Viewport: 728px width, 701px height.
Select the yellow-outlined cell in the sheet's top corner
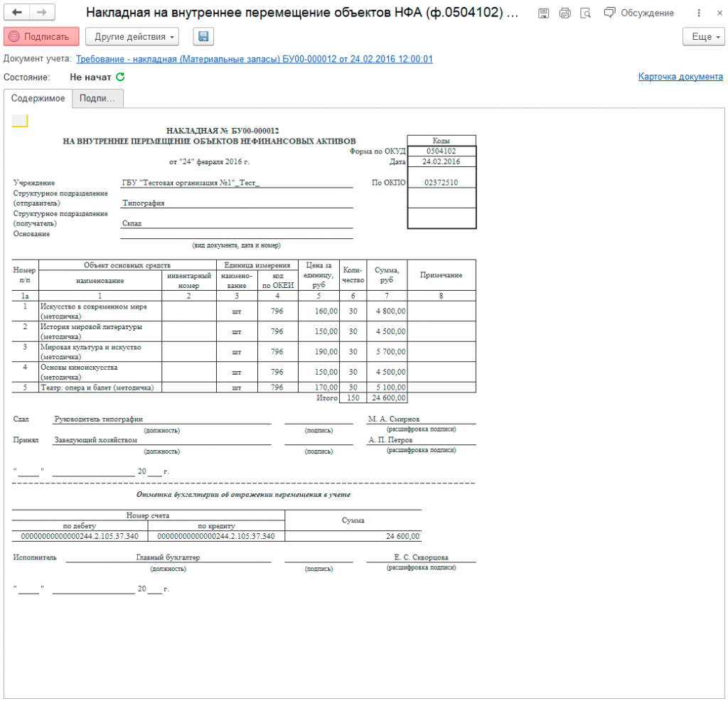pos(19,121)
